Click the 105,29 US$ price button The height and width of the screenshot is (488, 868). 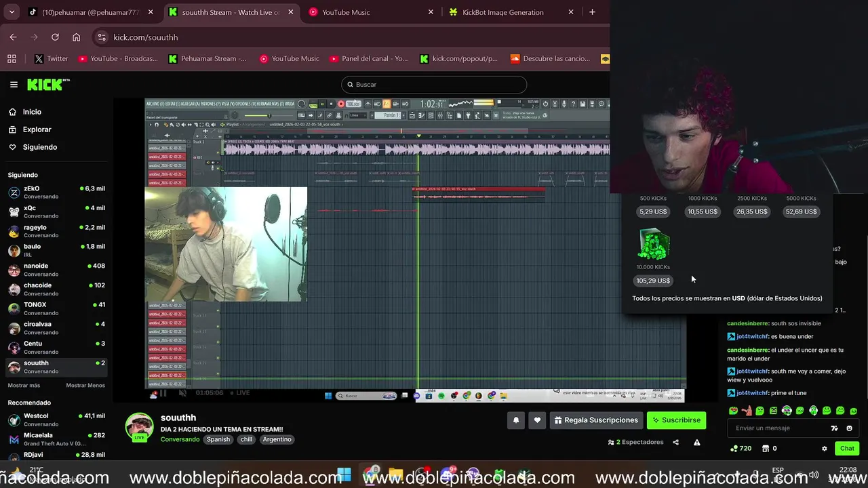(x=653, y=281)
